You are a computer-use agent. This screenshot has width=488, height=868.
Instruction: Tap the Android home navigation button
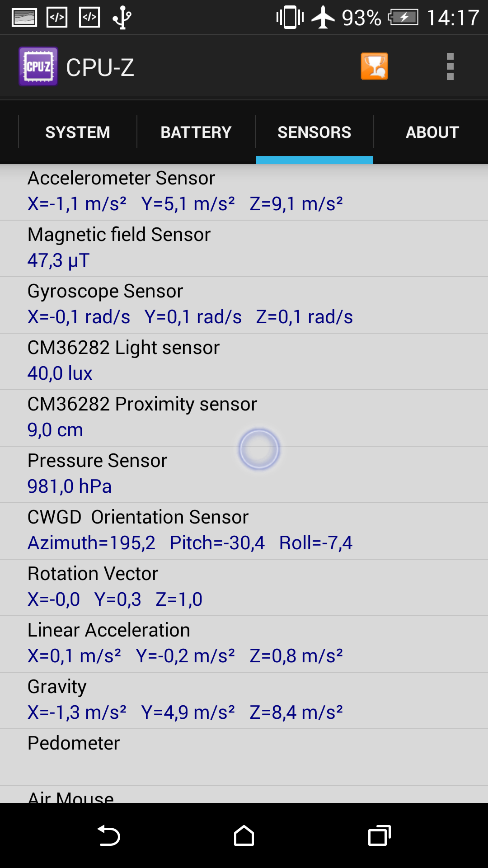tap(244, 835)
